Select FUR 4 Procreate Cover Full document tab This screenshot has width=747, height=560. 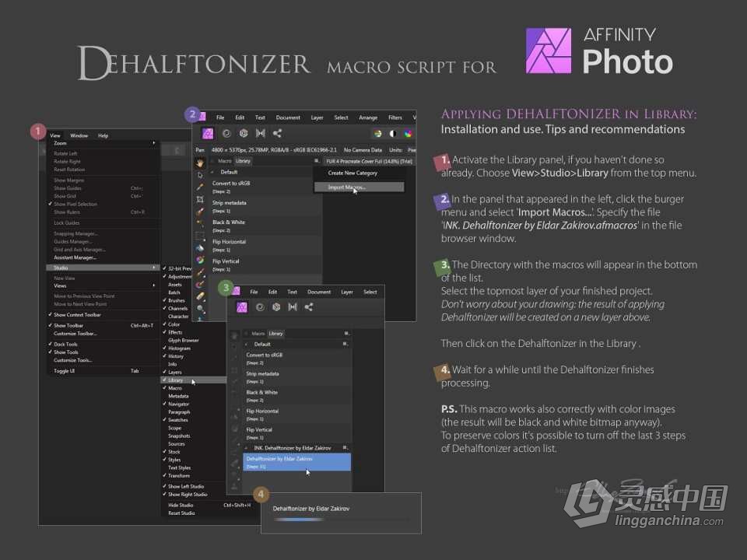[x=369, y=162]
